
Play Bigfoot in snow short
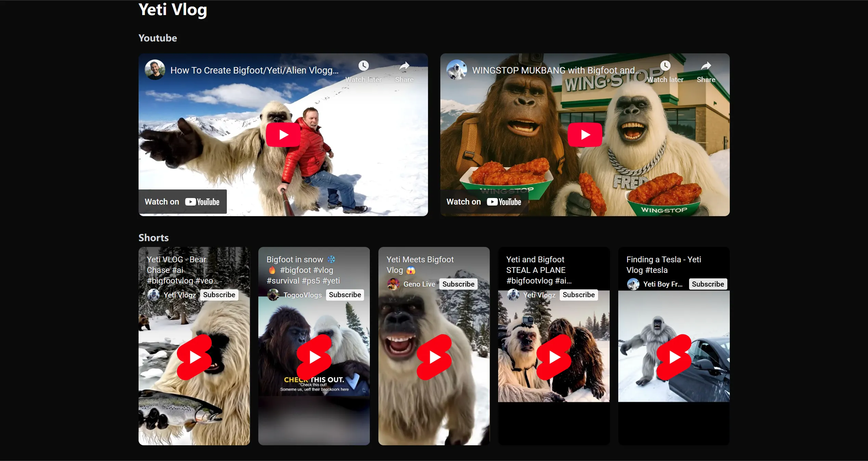(x=314, y=357)
